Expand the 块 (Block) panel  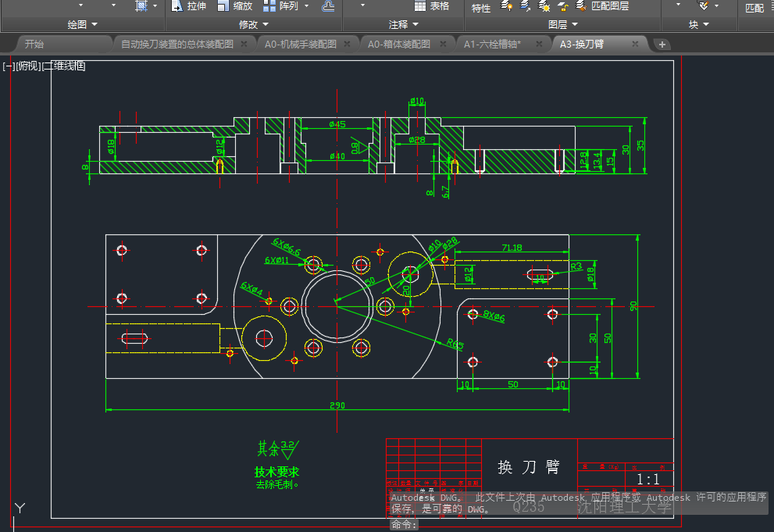pyautogui.click(x=699, y=25)
